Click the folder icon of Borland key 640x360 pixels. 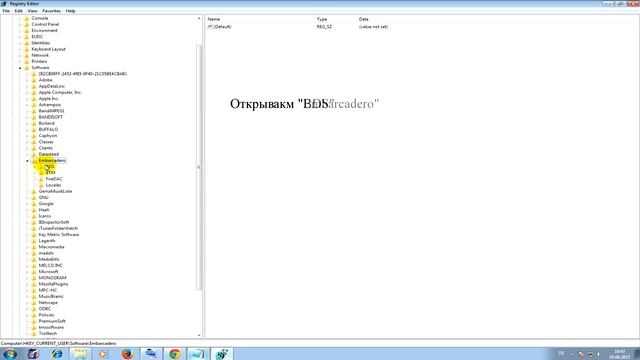tap(34, 123)
